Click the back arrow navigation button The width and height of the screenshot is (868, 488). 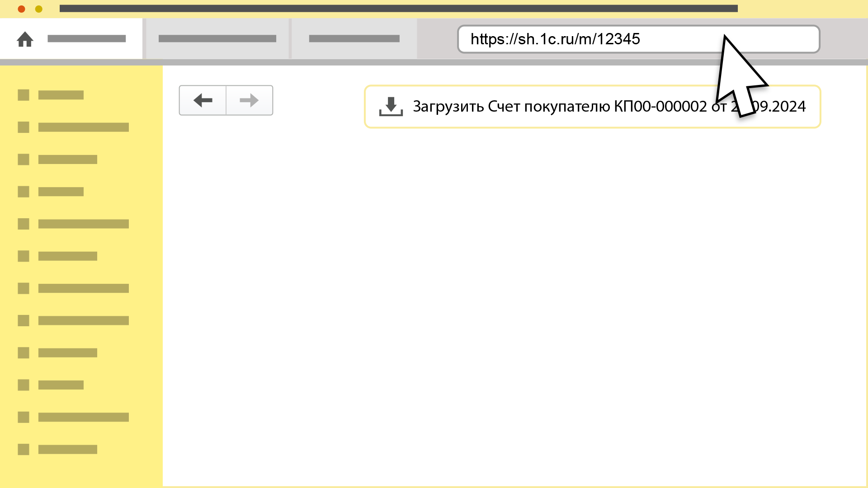tap(203, 100)
